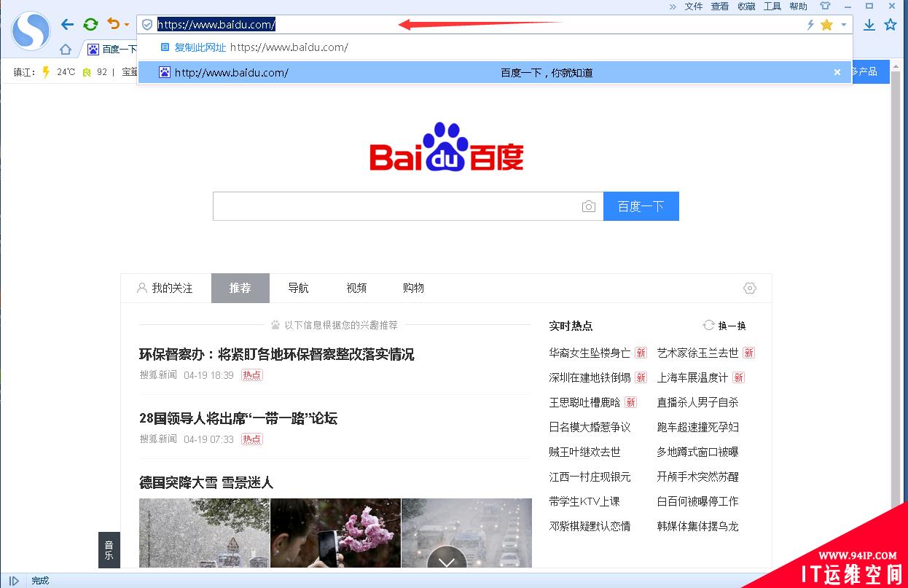Screen dimensions: 908x588
Task: Click the camera image search icon
Action: coord(589,207)
